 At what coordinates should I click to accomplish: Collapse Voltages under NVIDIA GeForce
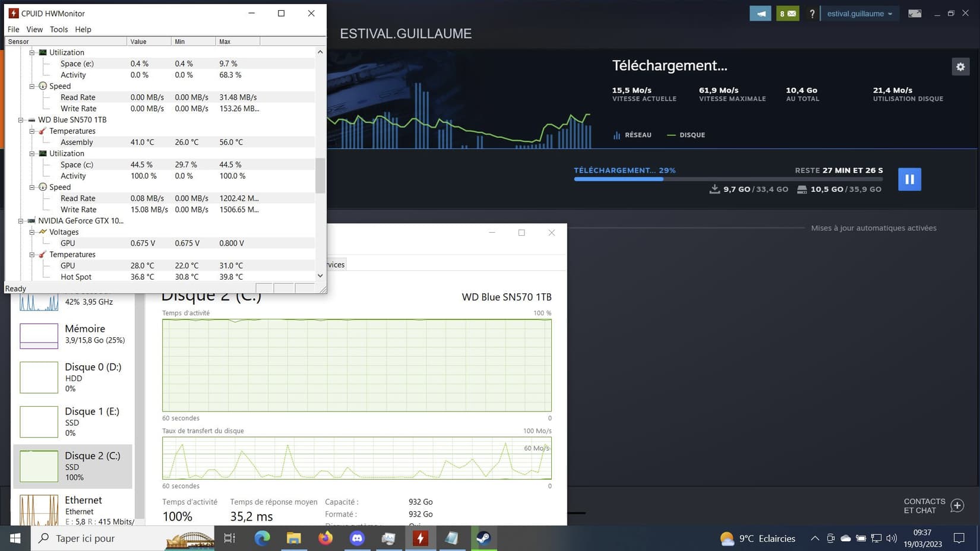32,232
